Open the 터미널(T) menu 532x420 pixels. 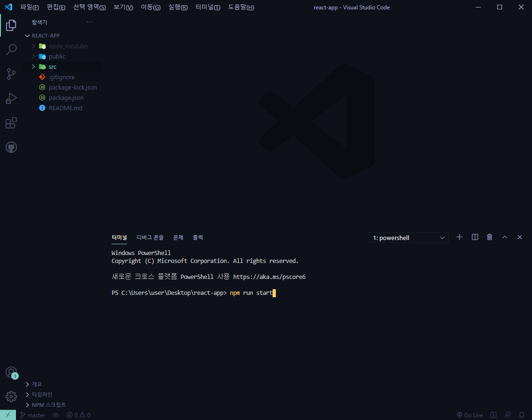(208, 7)
